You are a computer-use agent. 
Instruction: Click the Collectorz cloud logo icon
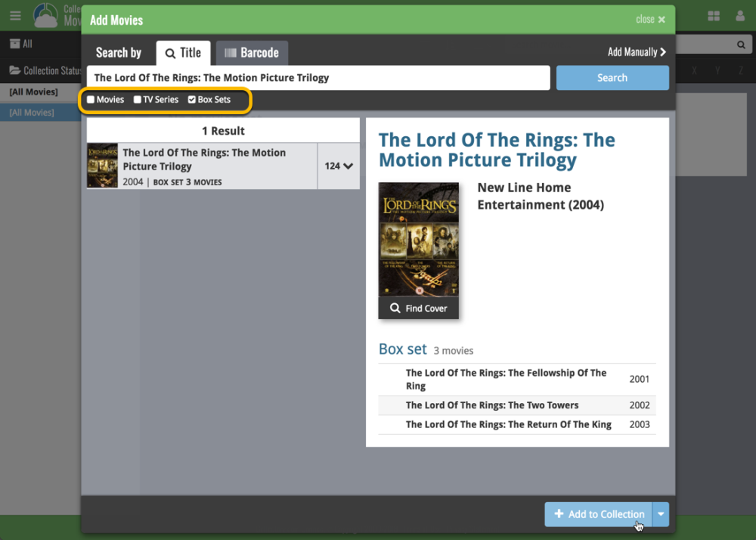(x=46, y=15)
